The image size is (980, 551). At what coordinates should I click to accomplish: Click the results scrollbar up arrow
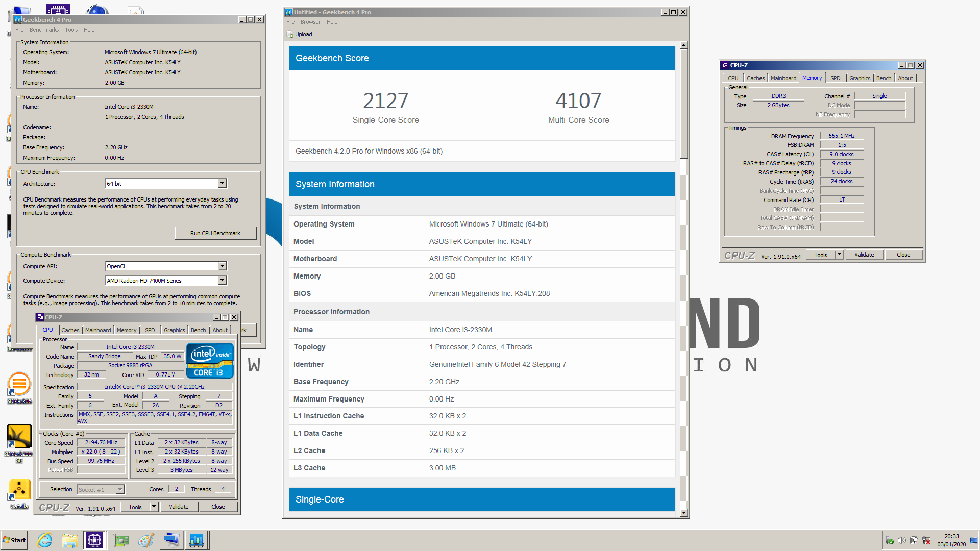[684, 45]
